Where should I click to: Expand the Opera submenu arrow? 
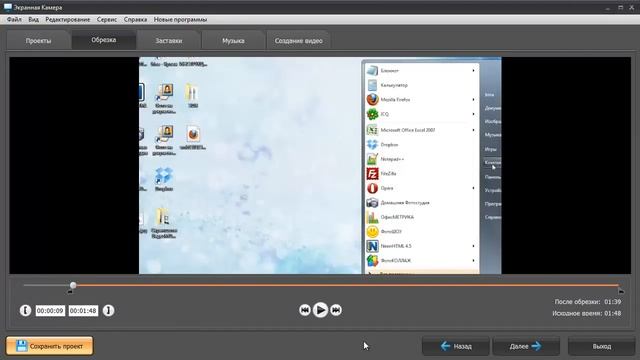[x=473, y=188]
